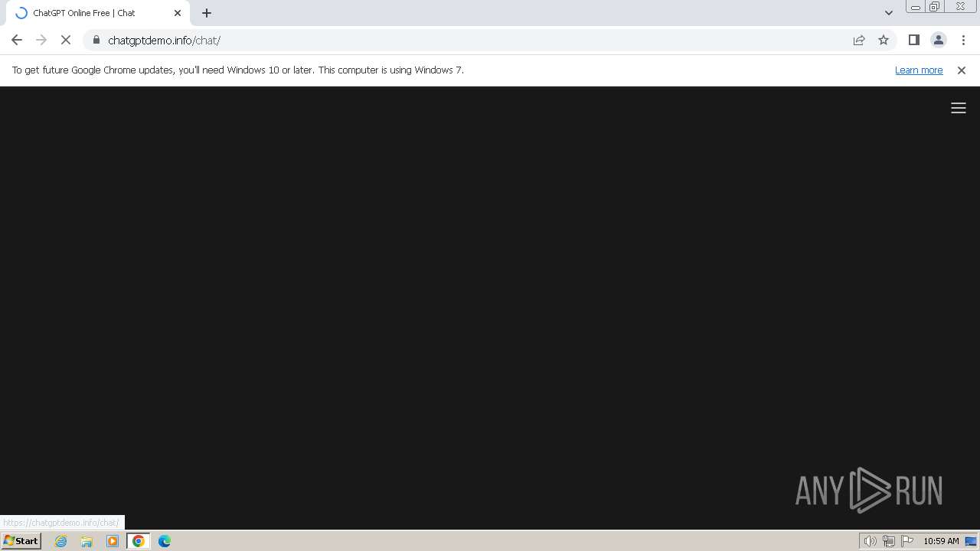Open Action Center flag icon
The image size is (980, 551).
(907, 541)
